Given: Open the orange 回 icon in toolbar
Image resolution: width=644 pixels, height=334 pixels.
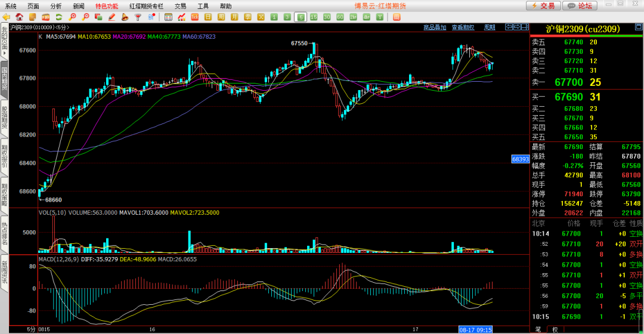Looking at the screenshot, I should pyautogui.click(x=397, y=17).
